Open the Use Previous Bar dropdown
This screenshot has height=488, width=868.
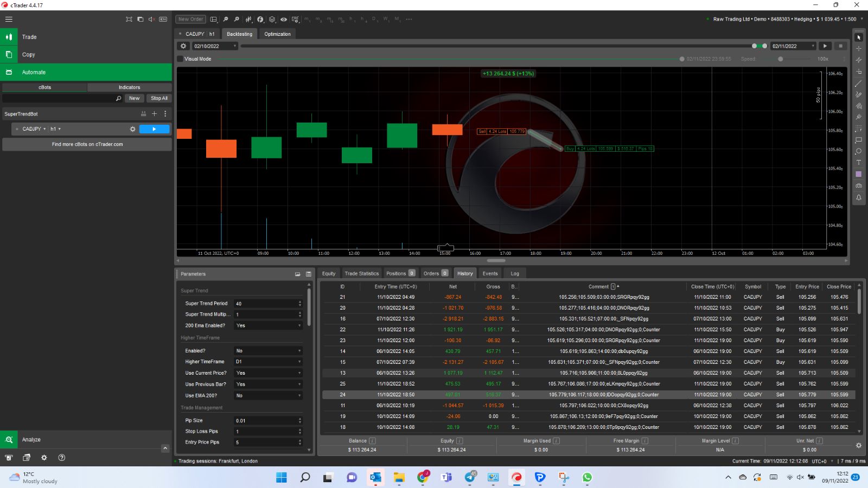pos(268,384)
